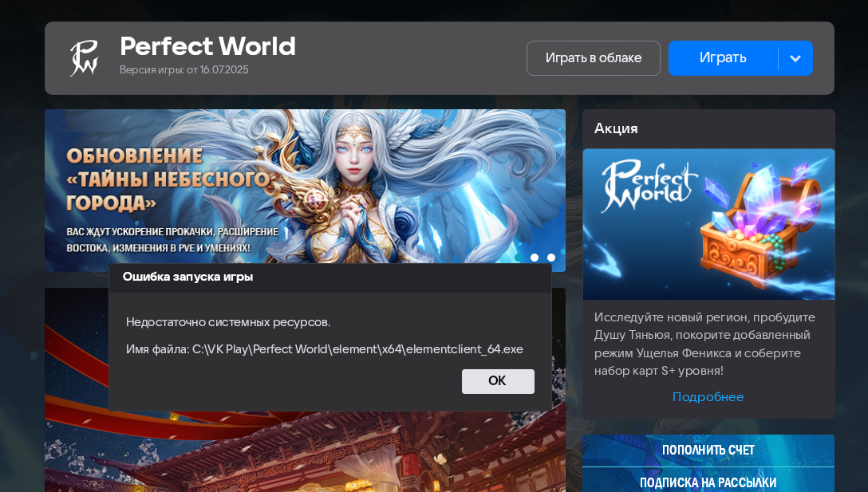Viewport: 868px width, 492px height.
Task: Click the Perfect World game title text
Action: pyautogui.click(x=207, y=46)
